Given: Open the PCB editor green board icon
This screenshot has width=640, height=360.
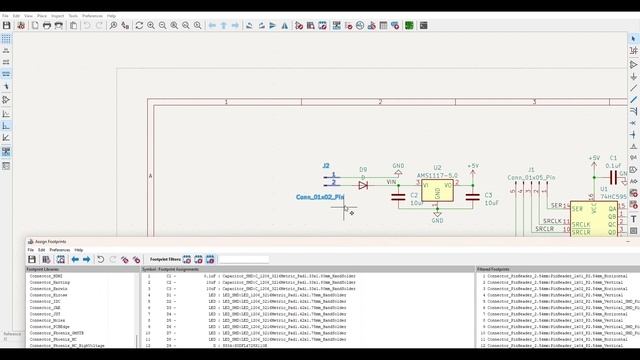Looking at the screenshot, I should tap(409, 25).
